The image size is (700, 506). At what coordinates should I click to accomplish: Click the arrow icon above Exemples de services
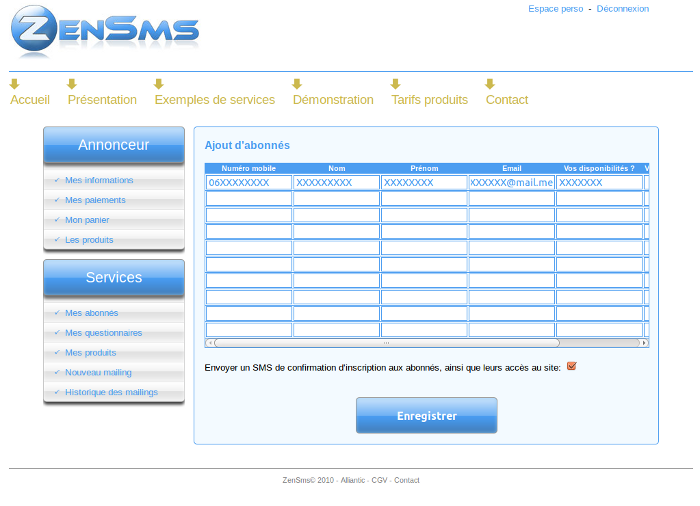[159, 84]
